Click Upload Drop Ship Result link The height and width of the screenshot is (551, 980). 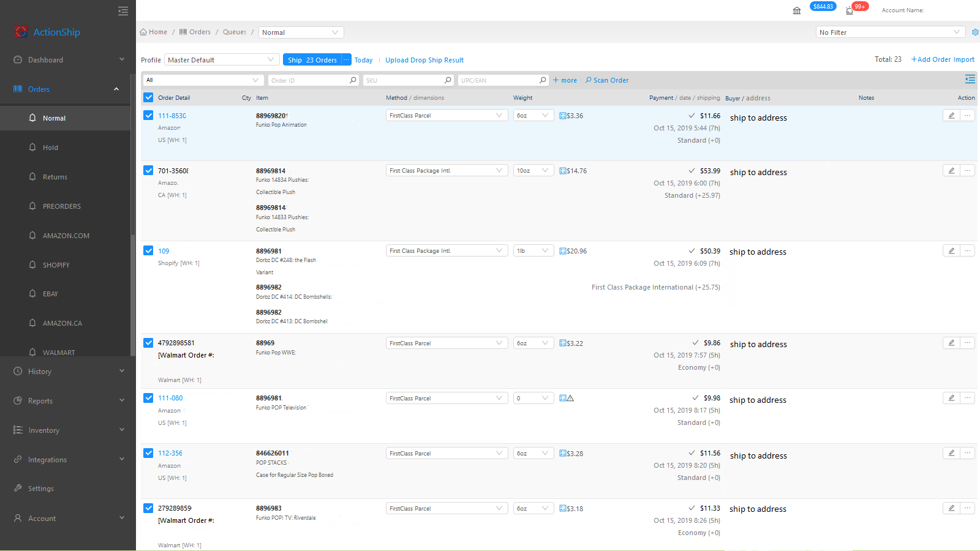(424, 60)
